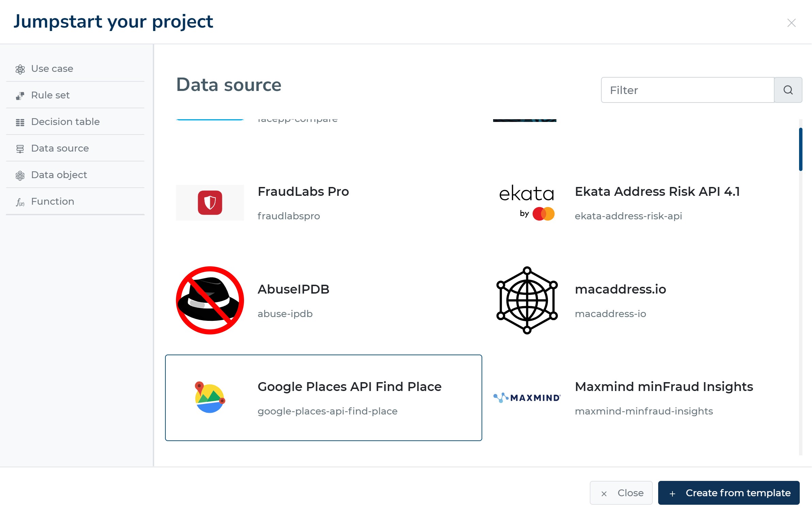Click the FraudLabs Pro shield logo
The height and width of the screenshot is (517, 812).
210,203
